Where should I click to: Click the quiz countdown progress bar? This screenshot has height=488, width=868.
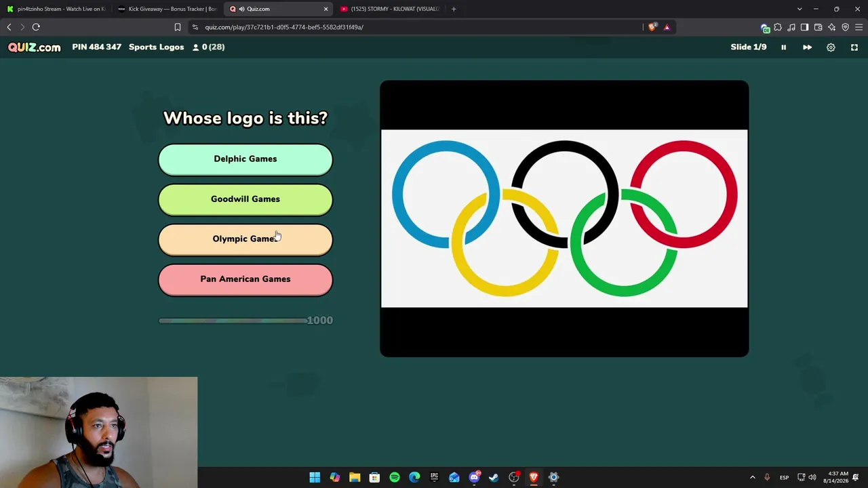point(232,321)
